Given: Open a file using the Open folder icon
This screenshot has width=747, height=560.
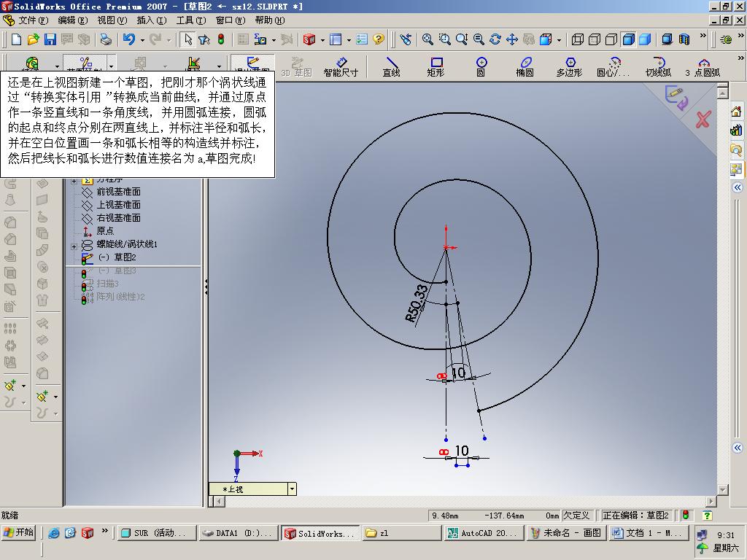Looking at the screenshot, I should [x=33, y=39].
